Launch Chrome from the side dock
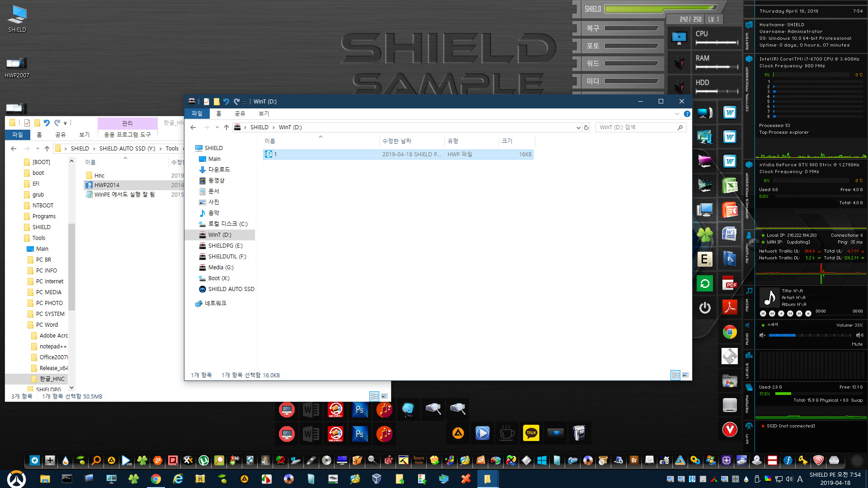Viewport: 868px width, 488px height. coord(730,332)
